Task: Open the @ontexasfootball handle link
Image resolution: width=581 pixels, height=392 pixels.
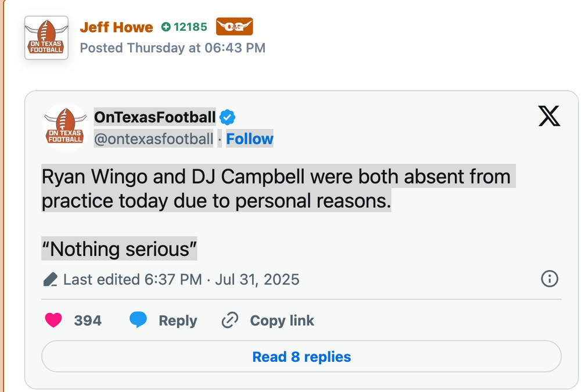Action: pyautogui.click(x=153, y=139)
